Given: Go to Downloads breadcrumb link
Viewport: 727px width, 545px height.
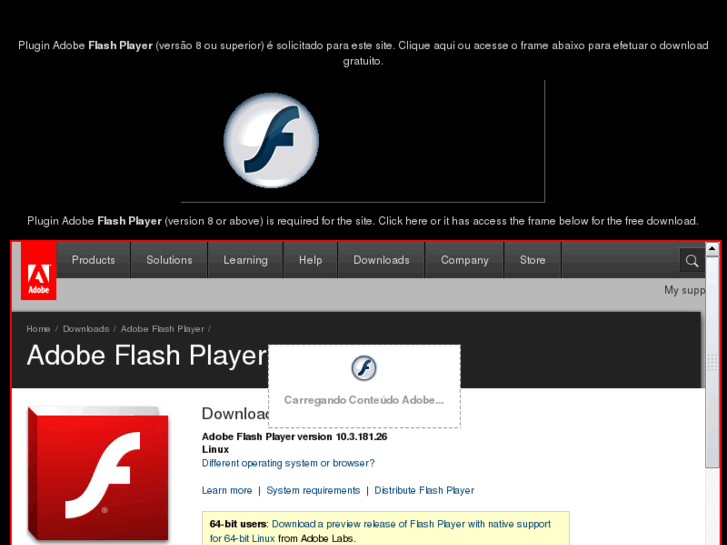Looking at the screenshot, I should pos(86,329).
